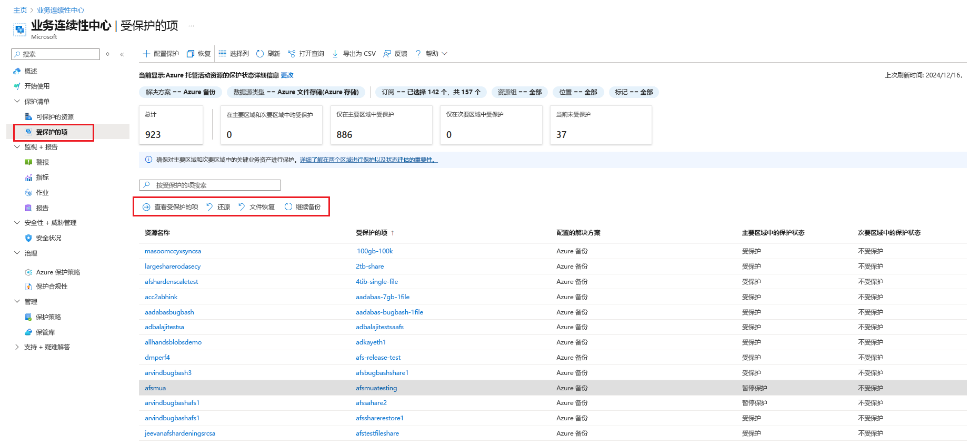This screenshot has width=980, height=444.
Task: Click the 反馈 feedback icon
Action: [x=387, y=54]
